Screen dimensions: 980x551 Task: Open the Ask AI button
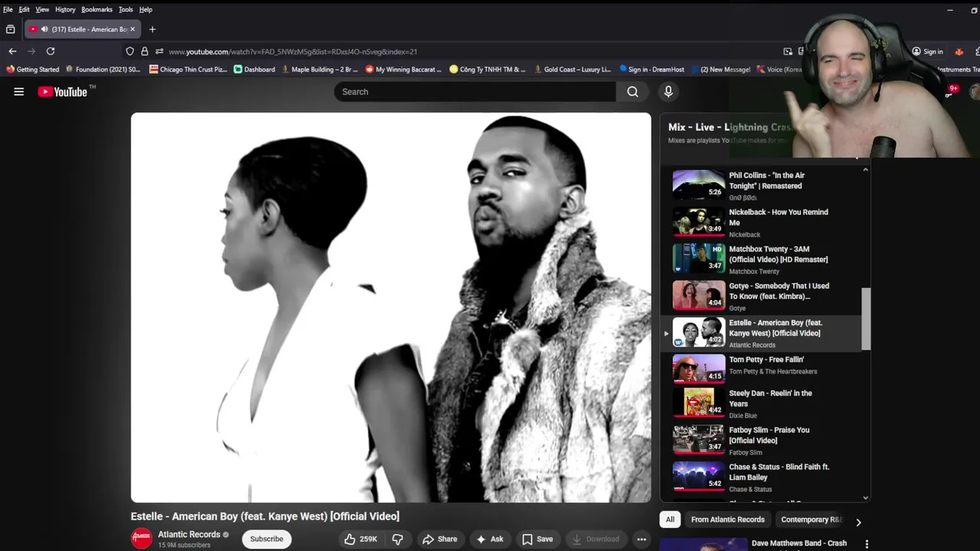point(489,539)
